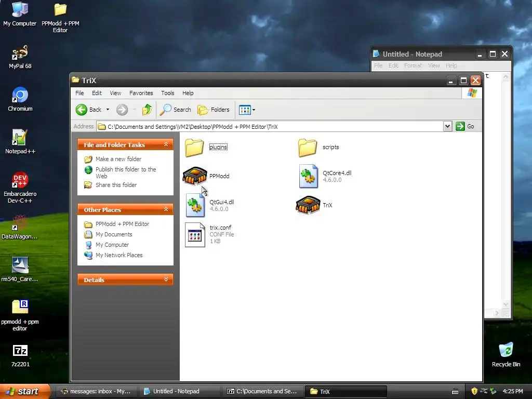The image size is (532, 399).
Task: Toggle the Folders pane
Action: [x=214, y=110]
